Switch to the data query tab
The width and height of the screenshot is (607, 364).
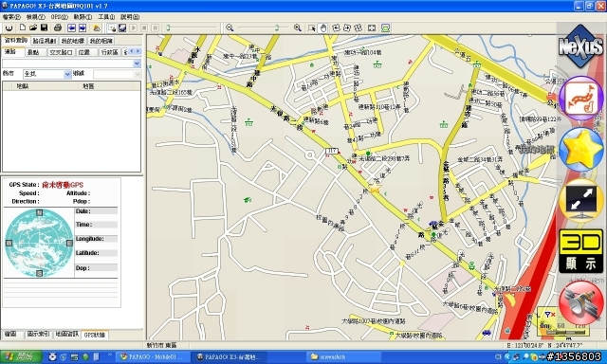point(15,40)
